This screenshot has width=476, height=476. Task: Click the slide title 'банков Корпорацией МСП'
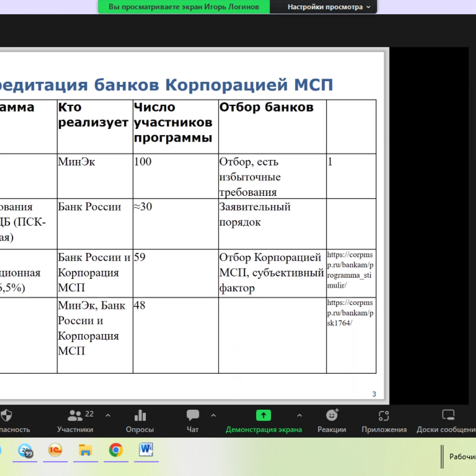(x=213, y=85)
